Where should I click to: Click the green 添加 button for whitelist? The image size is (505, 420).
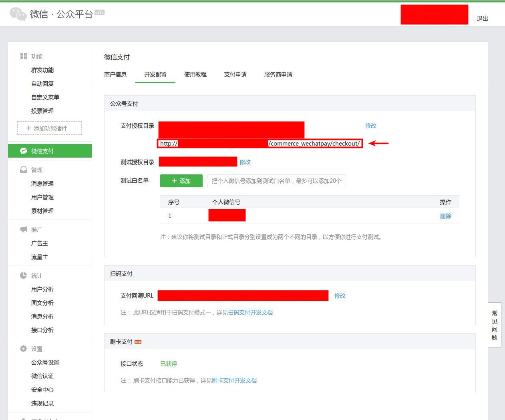[181, 181]
